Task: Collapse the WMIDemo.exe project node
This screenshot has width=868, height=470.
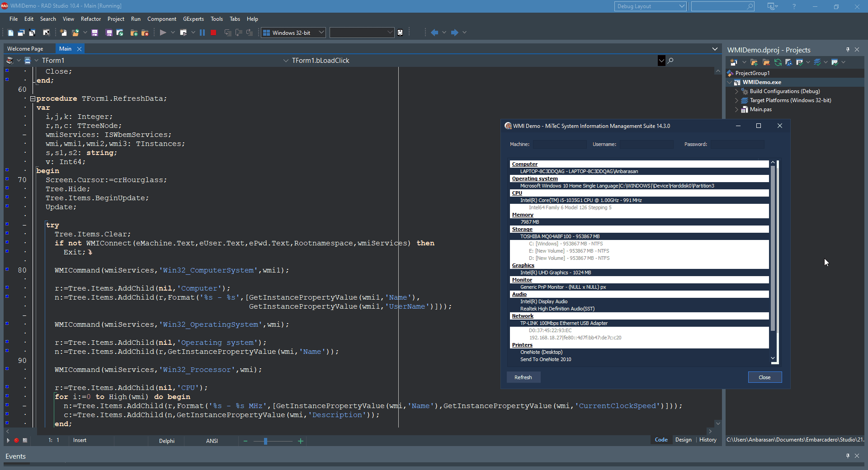Action: (x=730, y=82)
